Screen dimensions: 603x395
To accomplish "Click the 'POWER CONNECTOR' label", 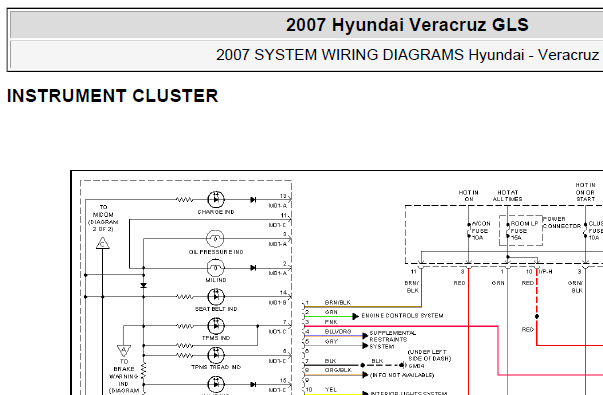I will pyautogui.click(x=561, y=223).
